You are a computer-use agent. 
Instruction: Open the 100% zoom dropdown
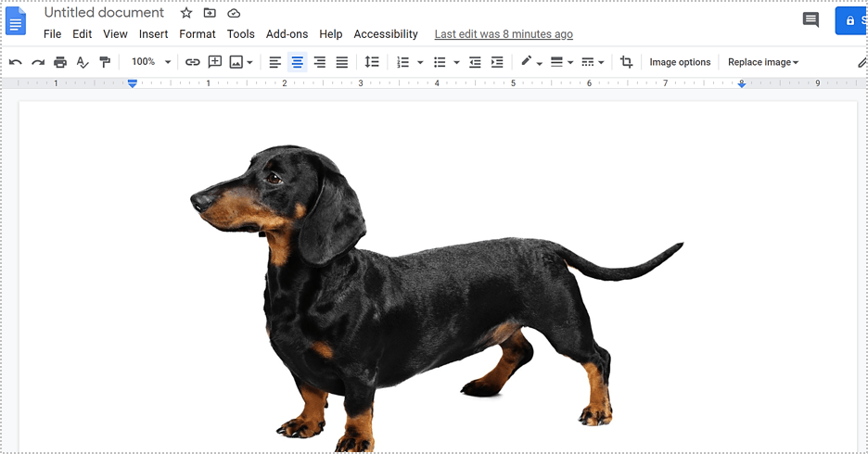point(151,62)
